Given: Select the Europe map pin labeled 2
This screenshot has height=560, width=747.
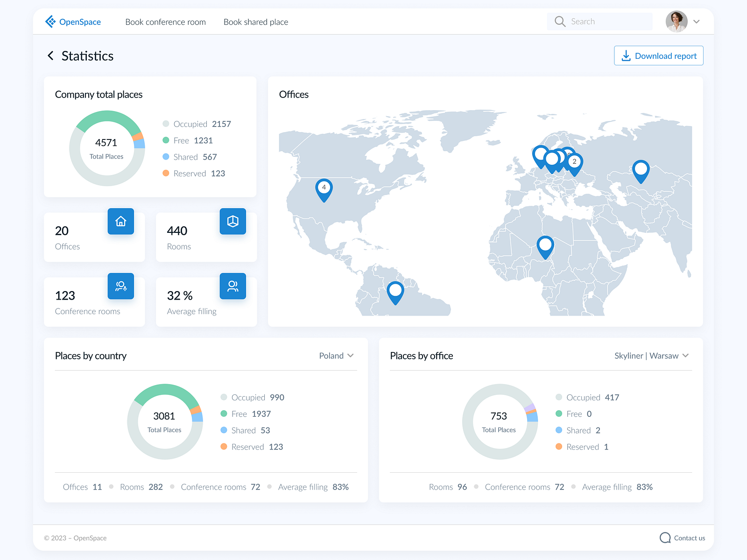Looking at the screenshot, I should click(x=574, y=161).
